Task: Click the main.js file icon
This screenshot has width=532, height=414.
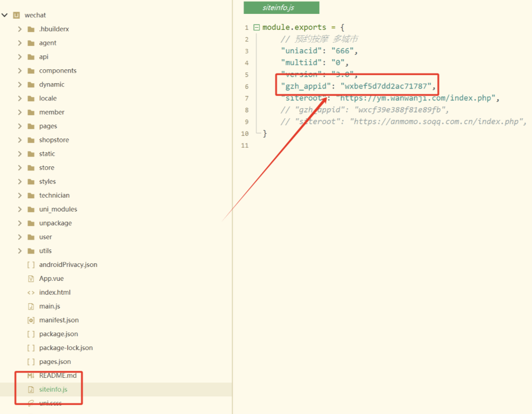Action: point(30,306)
